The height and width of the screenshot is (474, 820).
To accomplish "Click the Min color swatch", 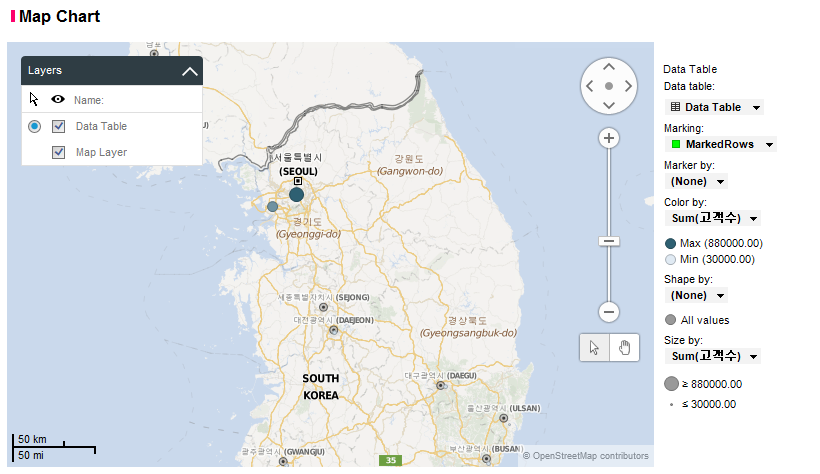I will 670,259.
